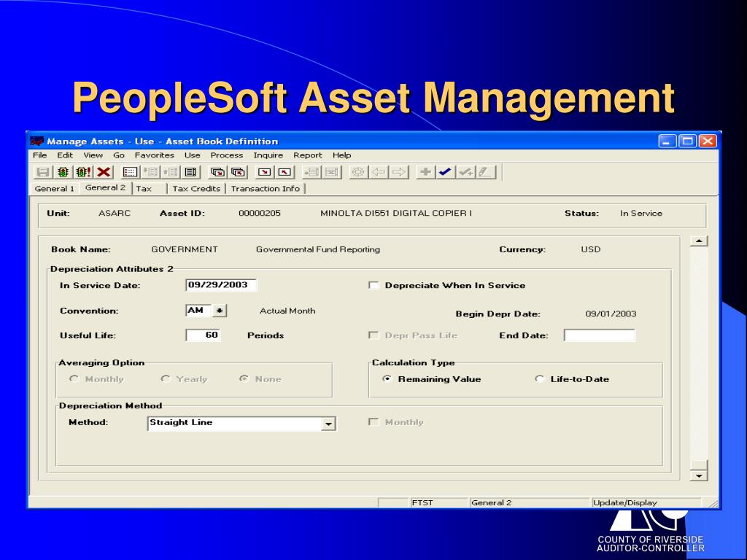Click the dotted list box toolbar icon
Viewport: 747px width, 560px height.
pos(130,172)
